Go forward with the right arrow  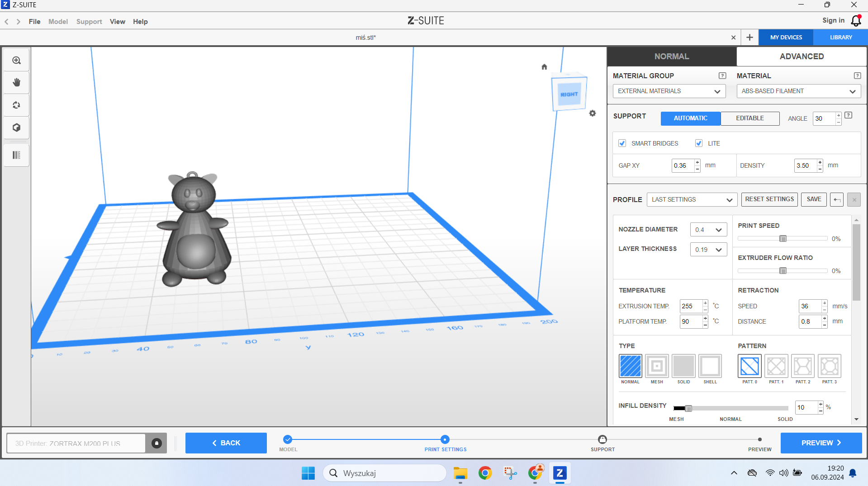pos(19,22)
